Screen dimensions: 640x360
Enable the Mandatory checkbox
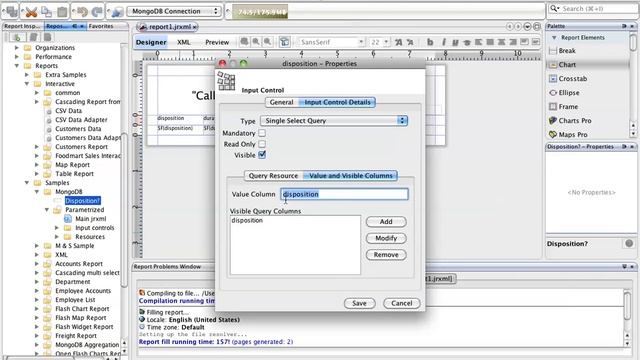point(262,133)
